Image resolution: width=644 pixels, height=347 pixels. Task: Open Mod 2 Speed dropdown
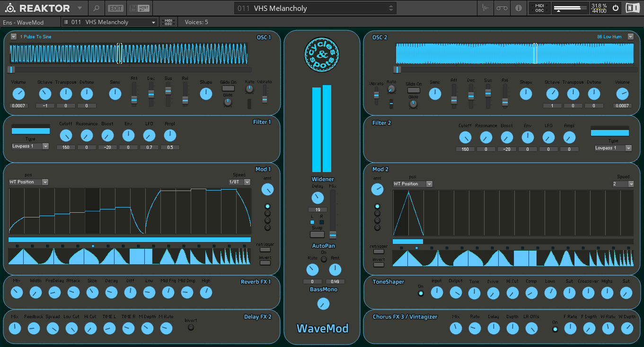(x=623, y=184)
